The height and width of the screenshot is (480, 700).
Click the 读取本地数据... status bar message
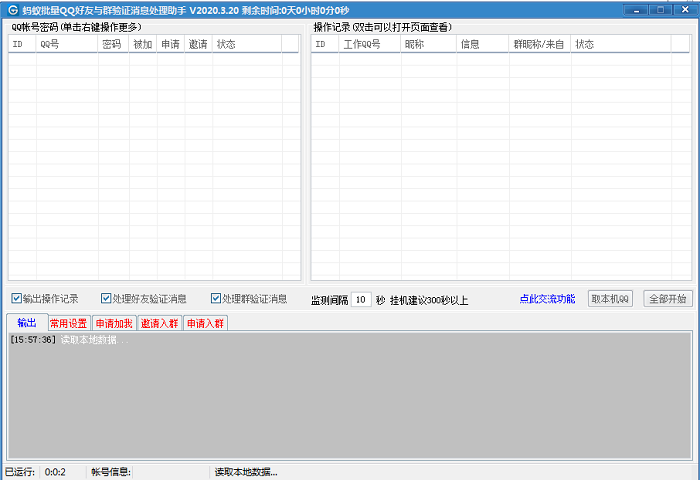click(246, 472)
